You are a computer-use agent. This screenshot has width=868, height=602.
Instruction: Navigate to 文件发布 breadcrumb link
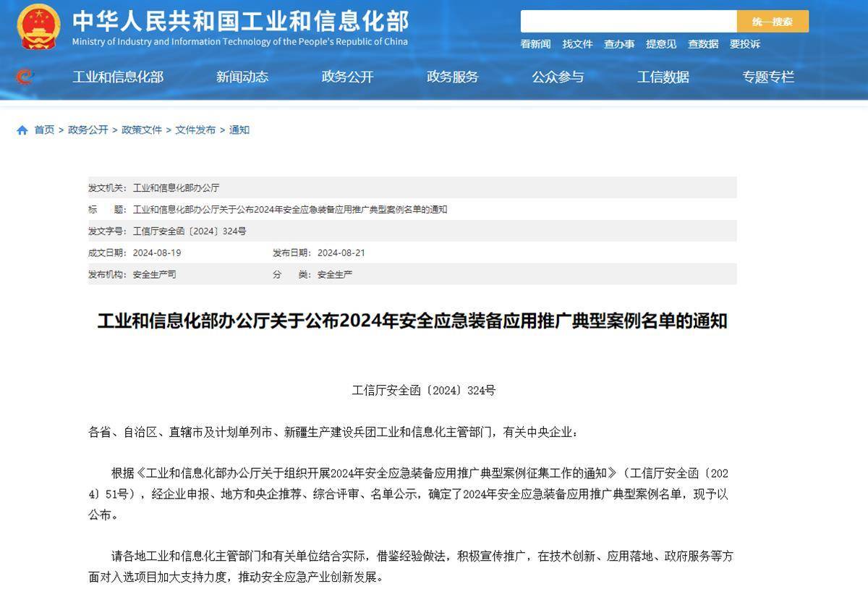[195, 130]
